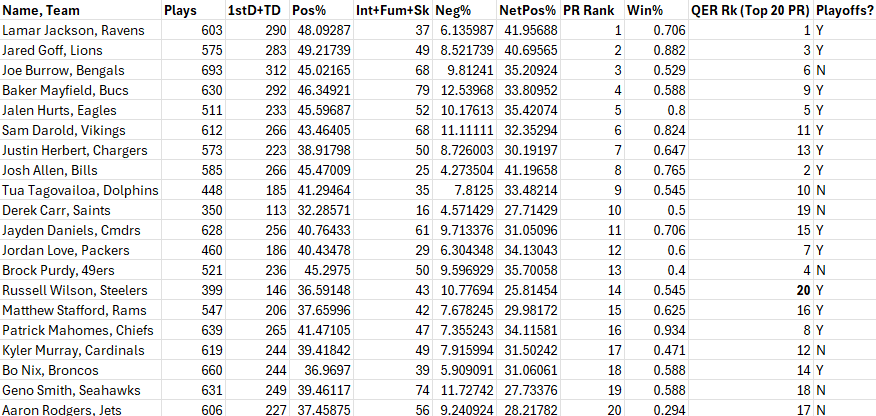Select NetPos% value 34.11581
Screen dimensions: 876x416
(529, 331)
